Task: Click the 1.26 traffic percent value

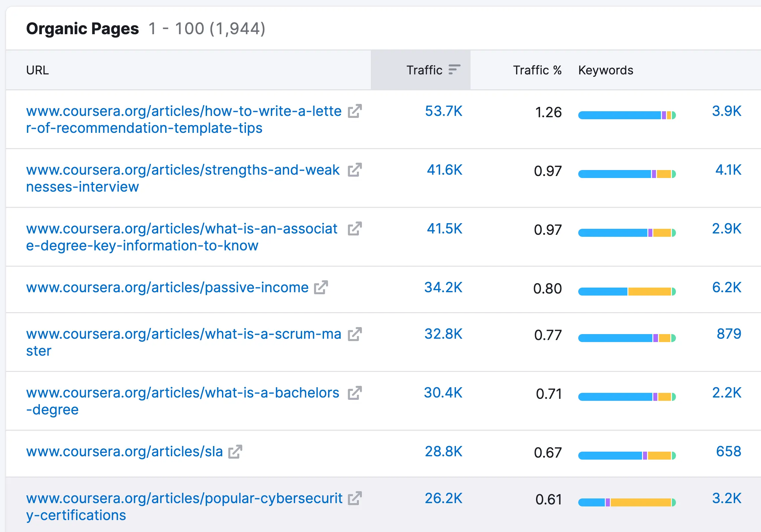Action: (548, 113)
